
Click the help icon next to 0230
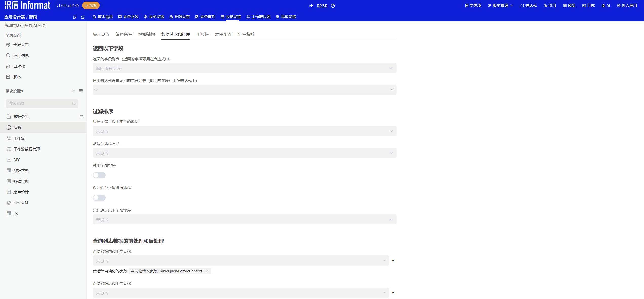(x=333, y=6)
